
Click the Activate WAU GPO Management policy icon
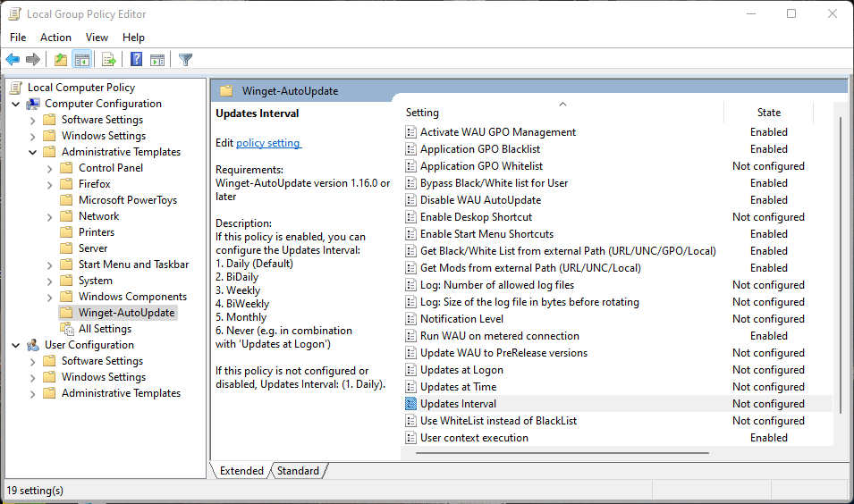(x=410, y=131)
